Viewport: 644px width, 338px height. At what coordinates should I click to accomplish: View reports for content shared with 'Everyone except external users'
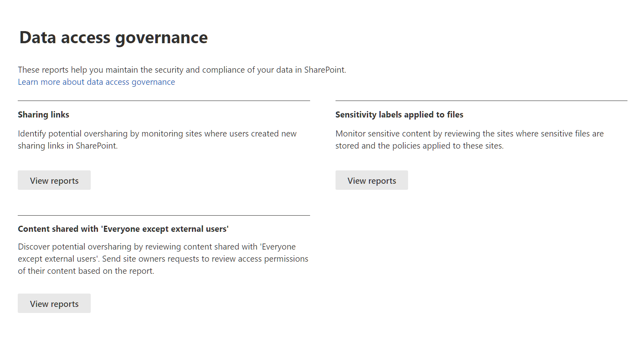point(54,304)
